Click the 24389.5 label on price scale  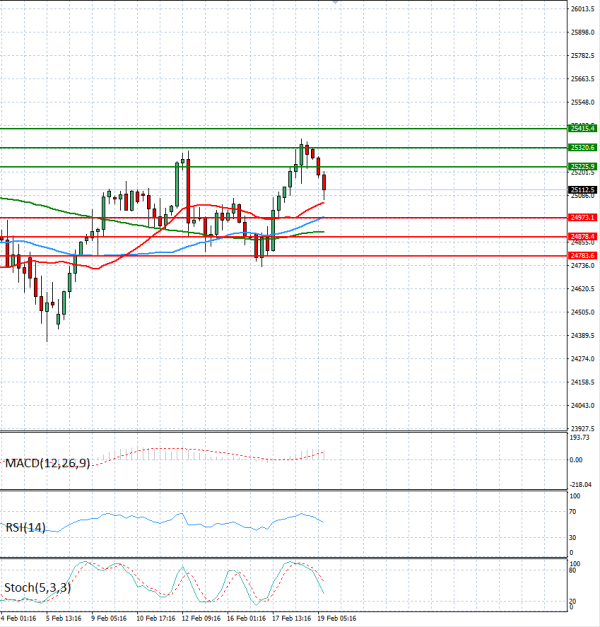click(582, 358)
